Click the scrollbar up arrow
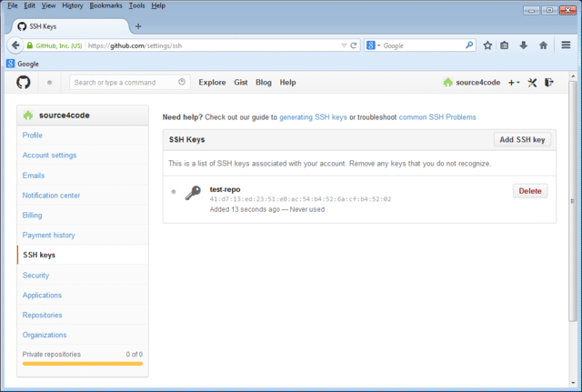The width and height of the screenshot is (582, 392). pos(573,76)
